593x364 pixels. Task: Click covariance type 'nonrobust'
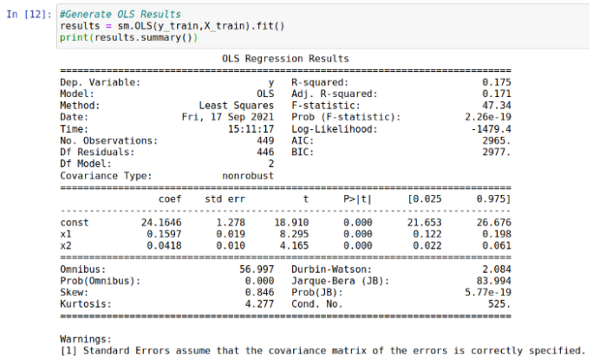[x=248, y=176]
